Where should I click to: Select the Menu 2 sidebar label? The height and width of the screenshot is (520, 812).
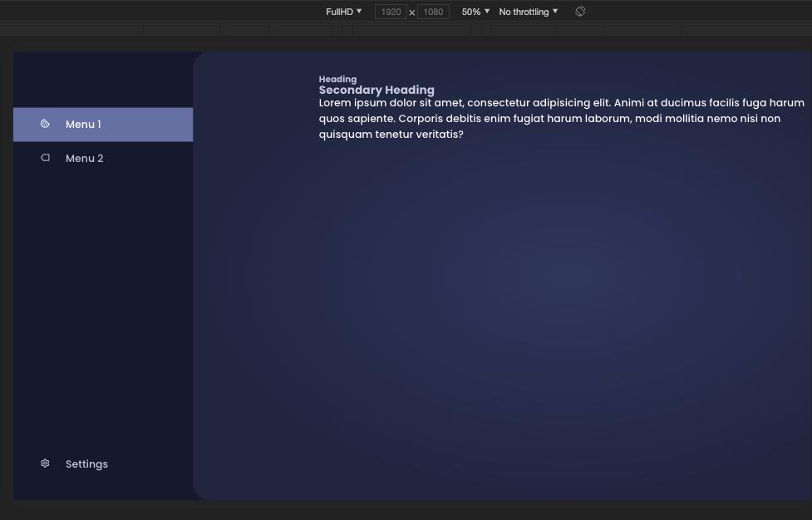pos(85,159)
